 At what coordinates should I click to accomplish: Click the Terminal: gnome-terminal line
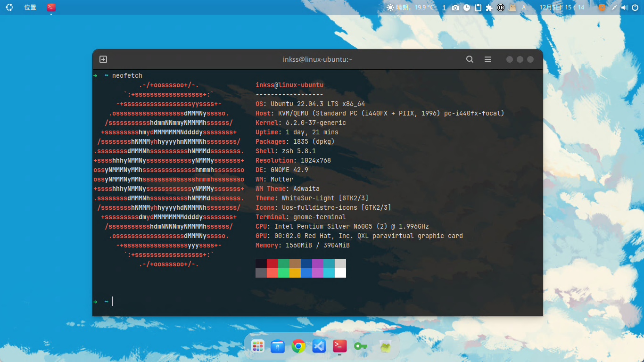click(x=301, y=217)
